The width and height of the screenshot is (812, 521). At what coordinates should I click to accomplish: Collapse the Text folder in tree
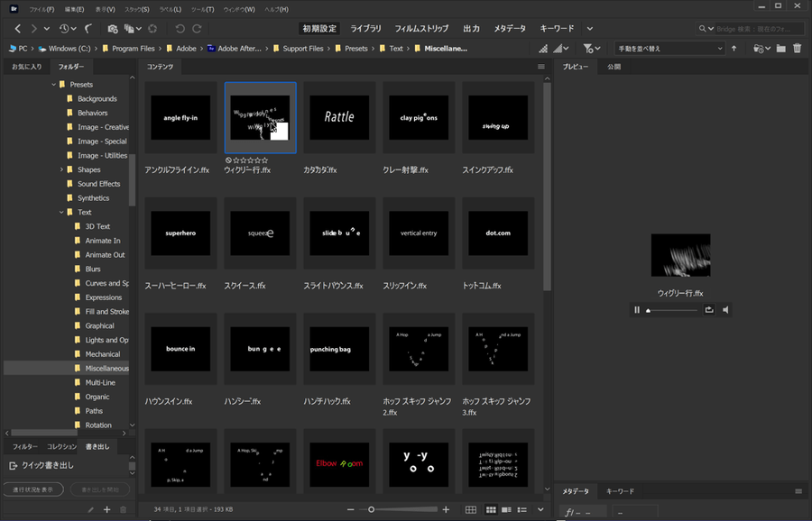(62, 212)
